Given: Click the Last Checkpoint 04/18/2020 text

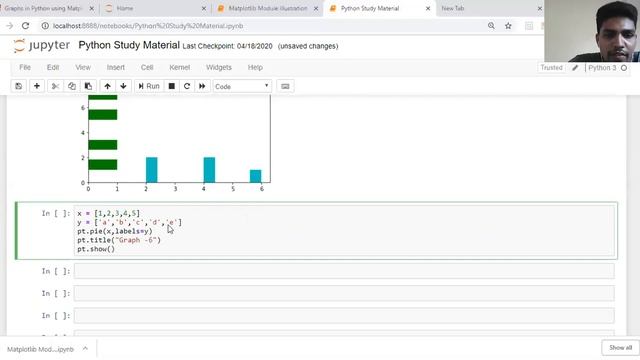Looking at the screenshot, I should pyautogui.click(x=227, y=46).
